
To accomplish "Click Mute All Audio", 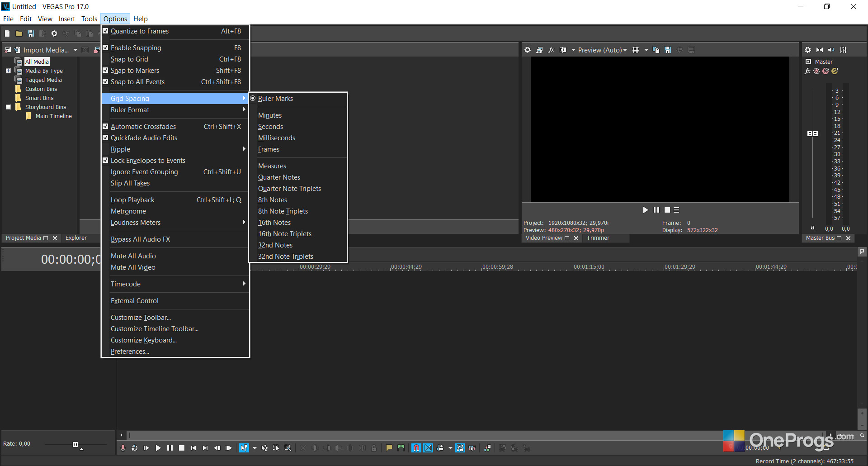I will tap(175, 256).
